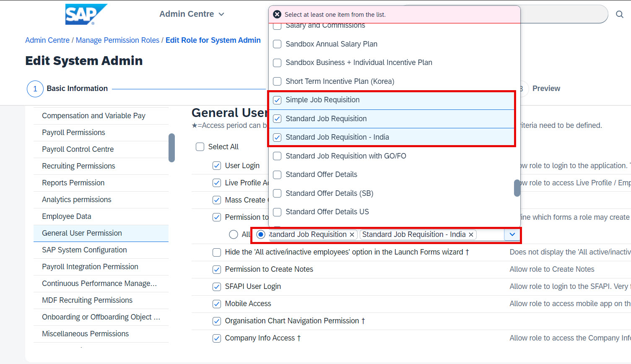This screenshot has width=631, height=364.
Task: Remove the Standard Job Requisition - India token
Action: pyautogui.click(x=471, y=234)
